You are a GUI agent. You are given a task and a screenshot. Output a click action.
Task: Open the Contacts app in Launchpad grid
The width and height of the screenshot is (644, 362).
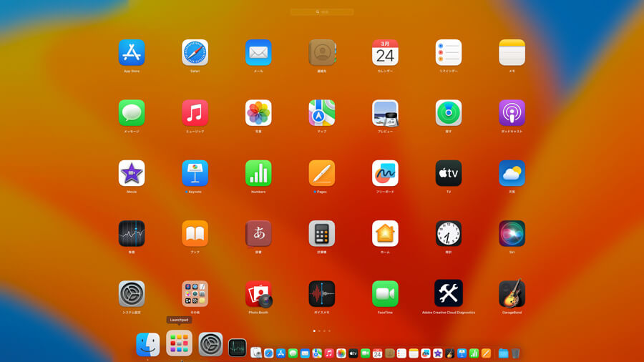(322, 52)
